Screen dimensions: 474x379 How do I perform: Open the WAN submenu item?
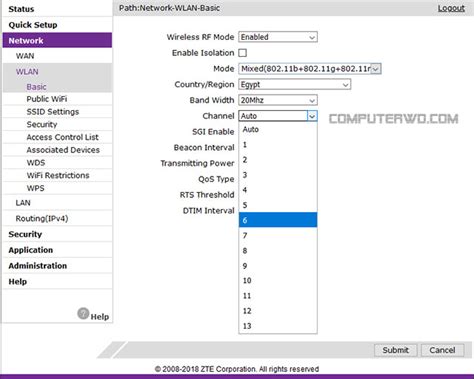click(25, 56)
